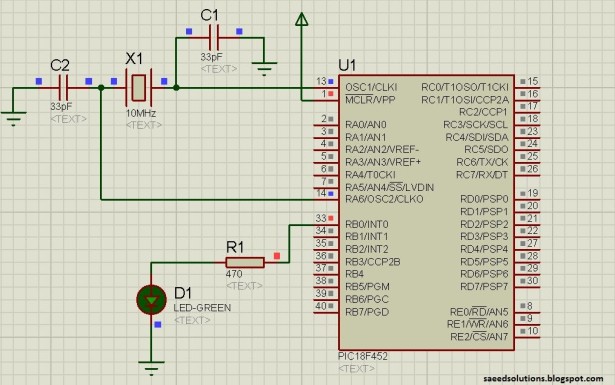Click the OSC1/CLKI pin label
This screenshot has width=615, height=385.
371,87
